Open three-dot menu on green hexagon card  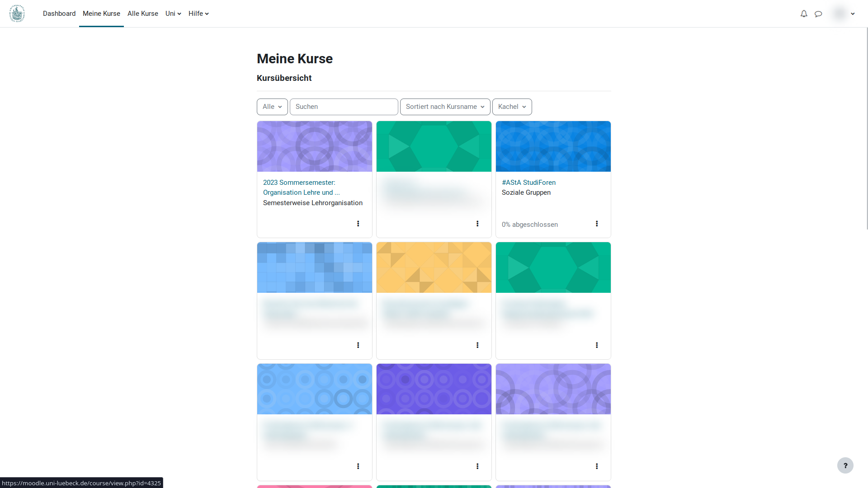point(477,224)
